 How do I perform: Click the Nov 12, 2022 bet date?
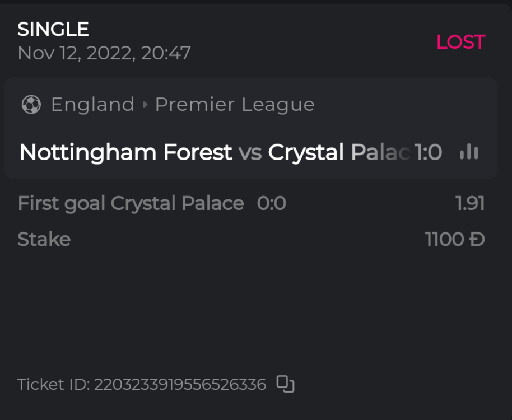104,53
